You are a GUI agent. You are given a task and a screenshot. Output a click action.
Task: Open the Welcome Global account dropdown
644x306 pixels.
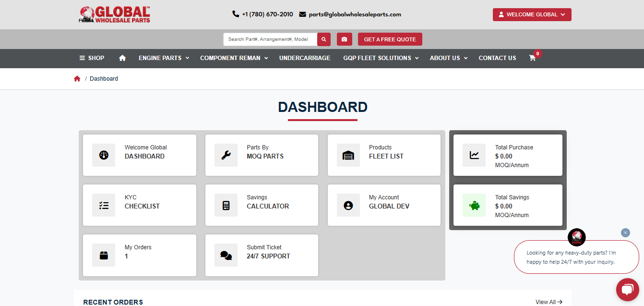pyautogui.click(x=532, y=14)
